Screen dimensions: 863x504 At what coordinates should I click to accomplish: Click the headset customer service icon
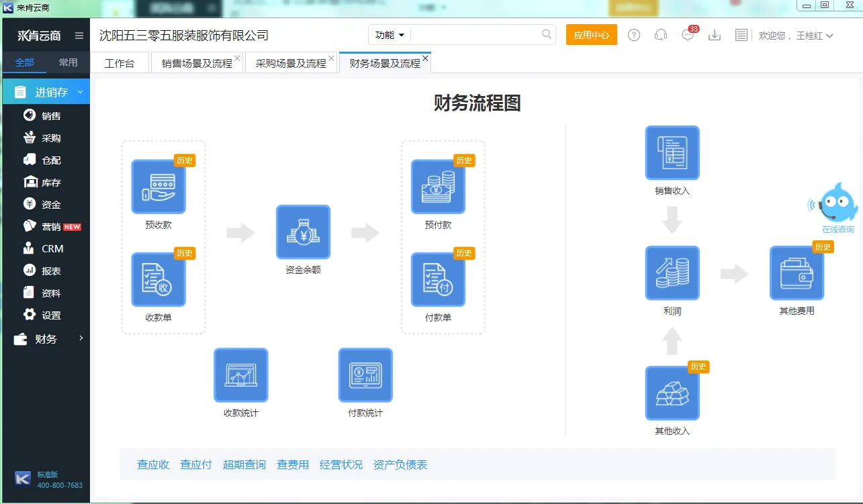[661, 36]
